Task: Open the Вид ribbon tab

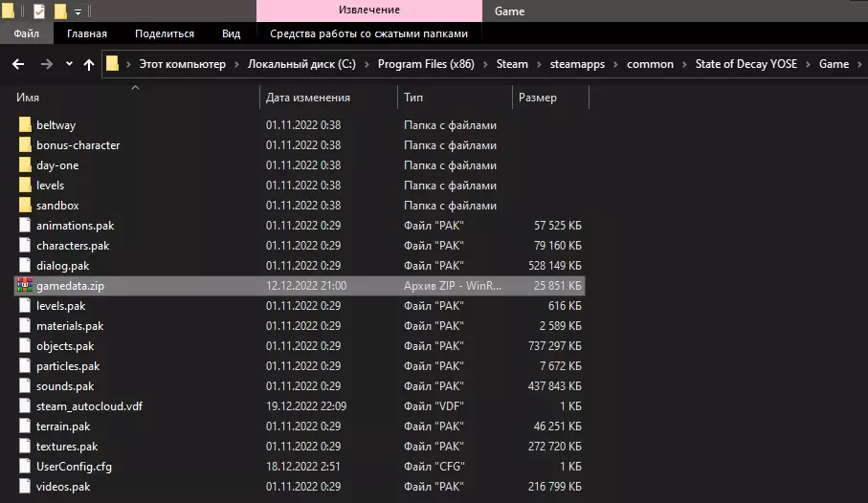Action: (x=232, y=33)
